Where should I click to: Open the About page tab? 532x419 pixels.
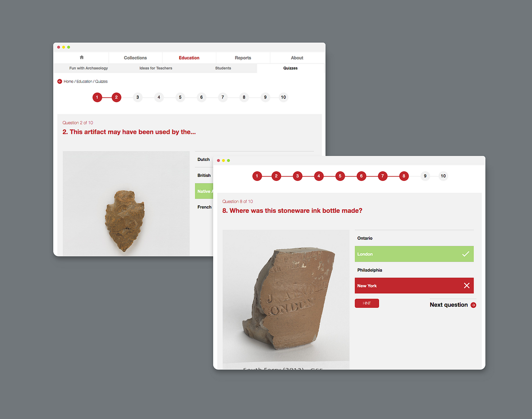[x=297, y=58]
